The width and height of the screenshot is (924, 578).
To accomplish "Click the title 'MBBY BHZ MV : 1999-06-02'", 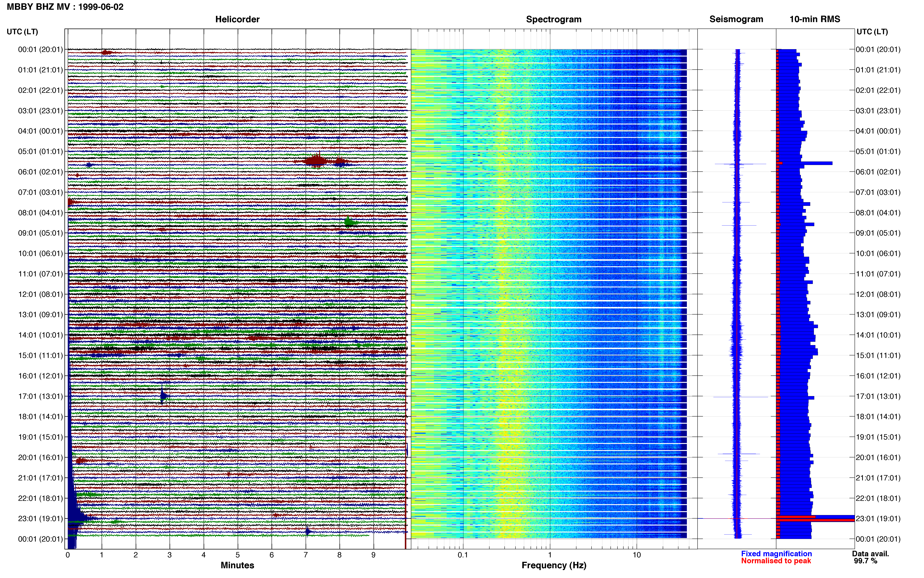I will [65, 7].
